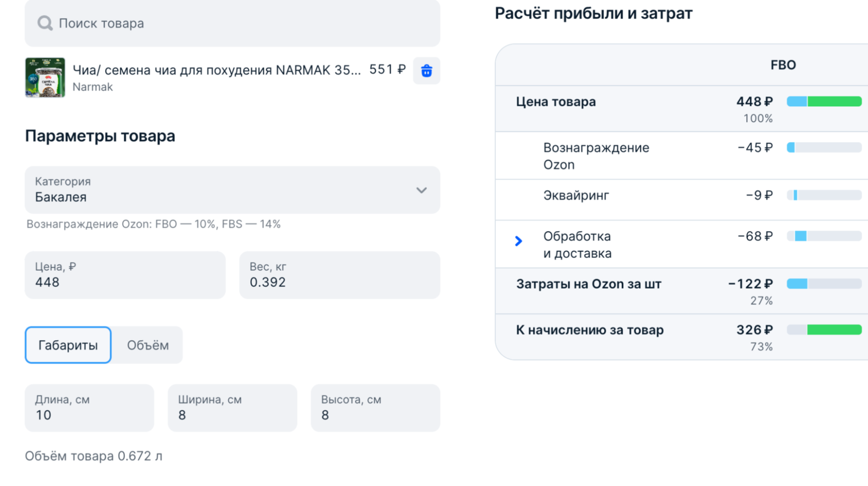
Task: Click the К начислению за товар green bar
Action: click(834, 330)
